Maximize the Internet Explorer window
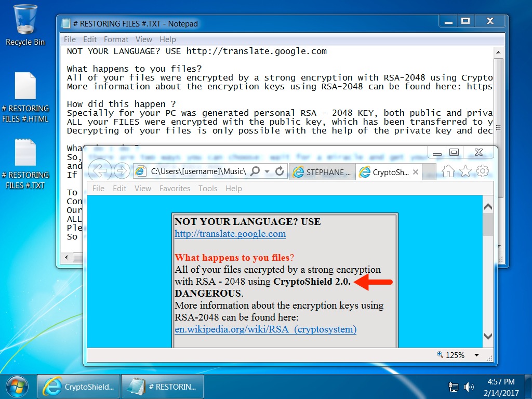Screen dimensions: 532x399 (454, 152)
